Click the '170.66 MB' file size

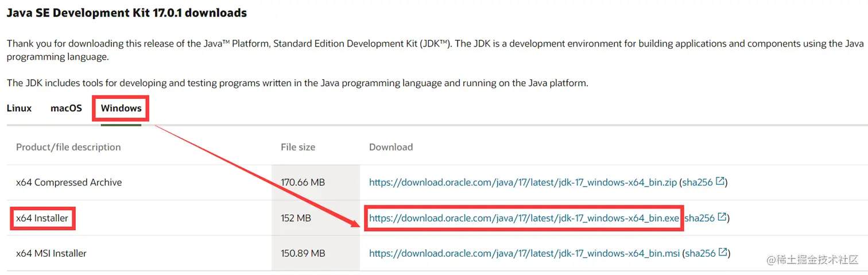(x=303, y=183)
